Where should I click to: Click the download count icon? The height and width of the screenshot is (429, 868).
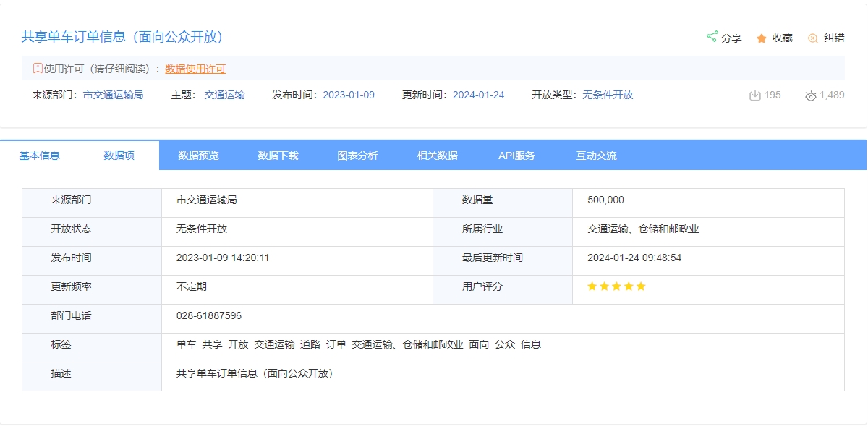755,95
